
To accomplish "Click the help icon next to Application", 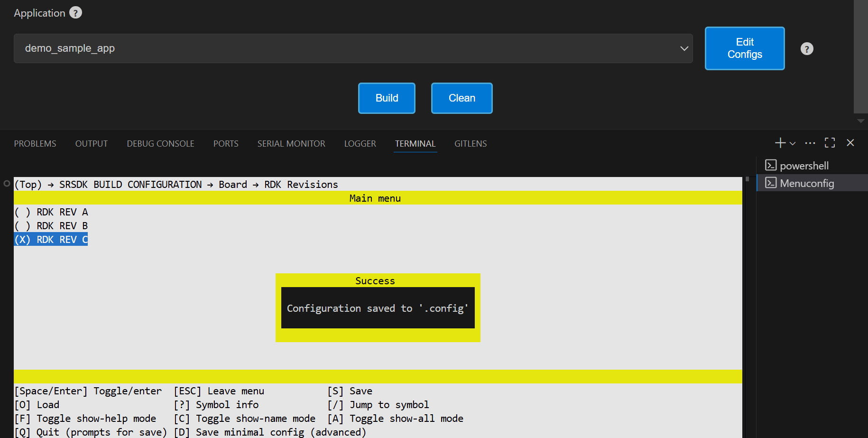I will point(75,13).
